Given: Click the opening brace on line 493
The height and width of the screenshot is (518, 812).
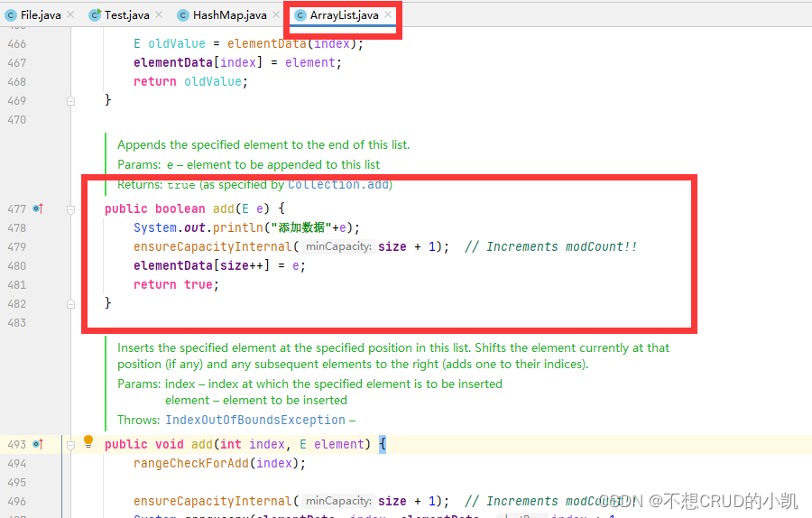Looking at the screenshot, I should click(x=383, y=444).
